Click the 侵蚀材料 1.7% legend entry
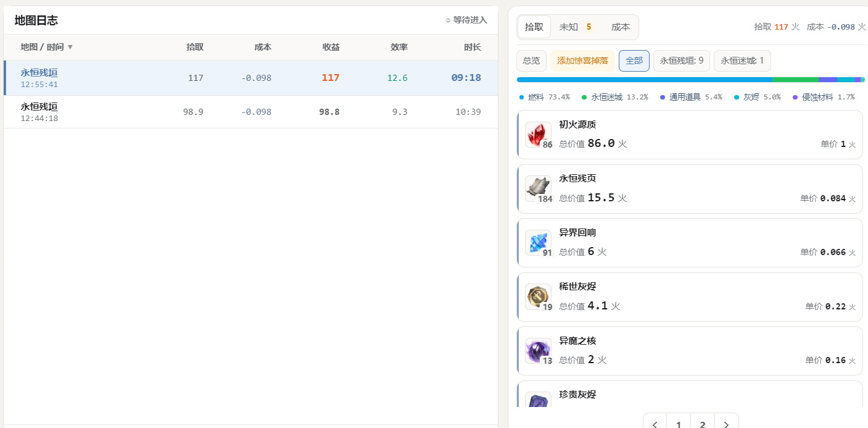The height and width of the screenshot is (428, 868). (824, 97)
